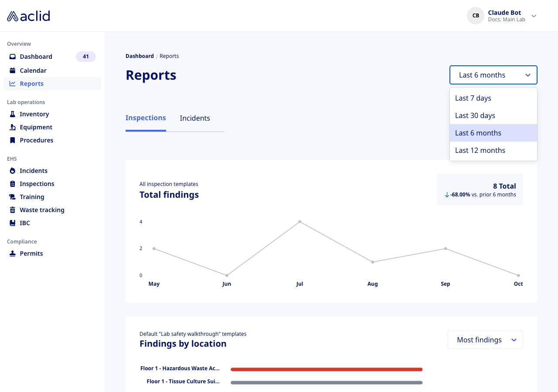Click the Inventory flask icon
This screenshot has width=558, height=392.
tap(13, 114)
